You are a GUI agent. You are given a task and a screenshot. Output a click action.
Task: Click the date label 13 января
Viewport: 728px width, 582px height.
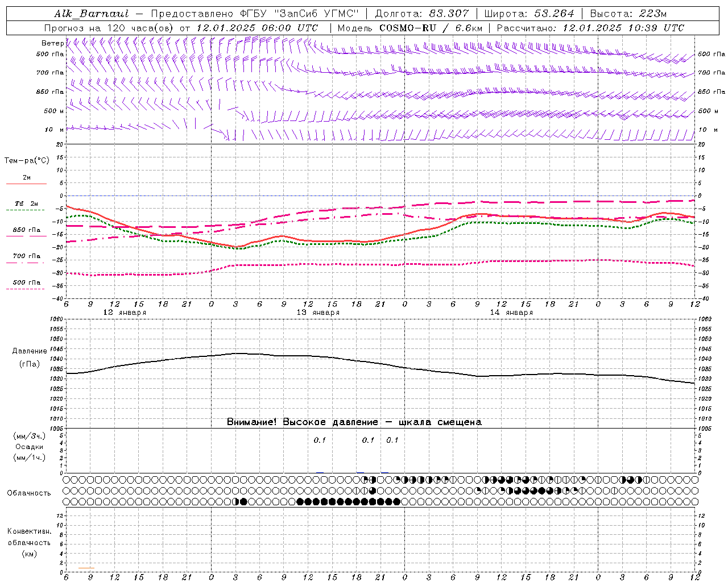318,313
